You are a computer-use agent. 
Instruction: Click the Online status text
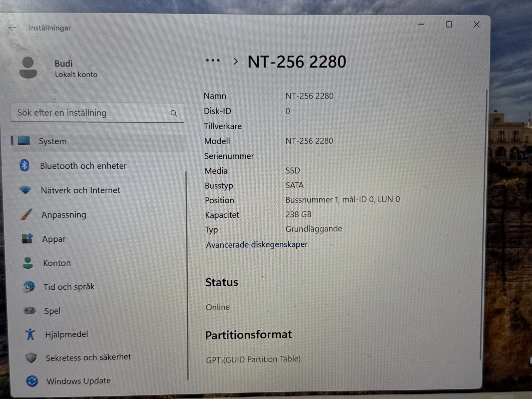click(x=218, y=307)
